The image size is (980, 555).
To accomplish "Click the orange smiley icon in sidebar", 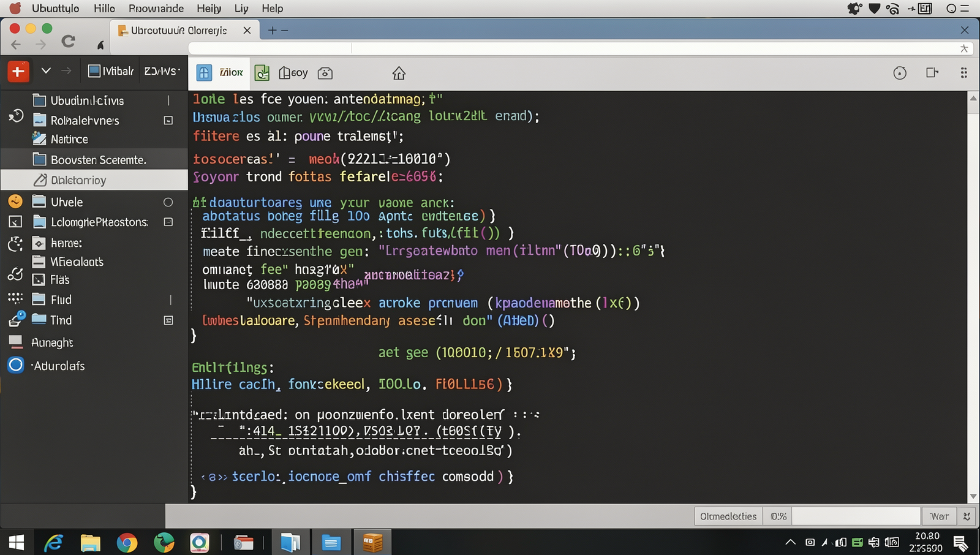I will (15, 201).
